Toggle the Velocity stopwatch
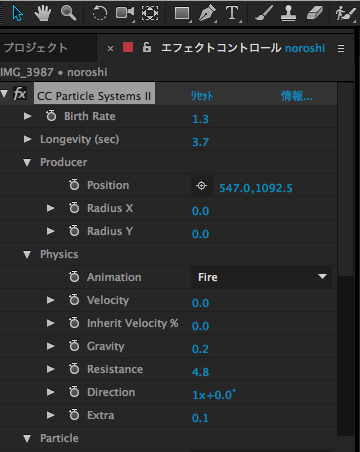The height and width of the screenshot is (452, 360). point(74,300)
